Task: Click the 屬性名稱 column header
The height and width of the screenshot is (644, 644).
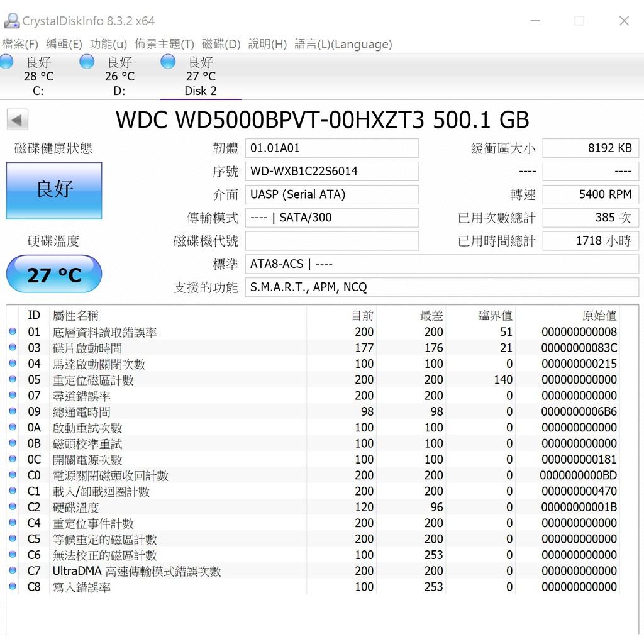Action: (75, 316)
